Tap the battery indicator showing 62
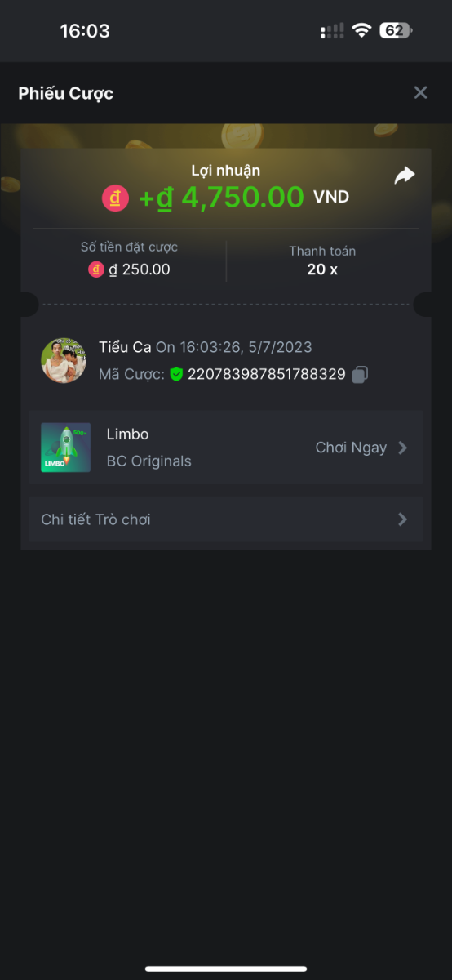 coord(397,31)
